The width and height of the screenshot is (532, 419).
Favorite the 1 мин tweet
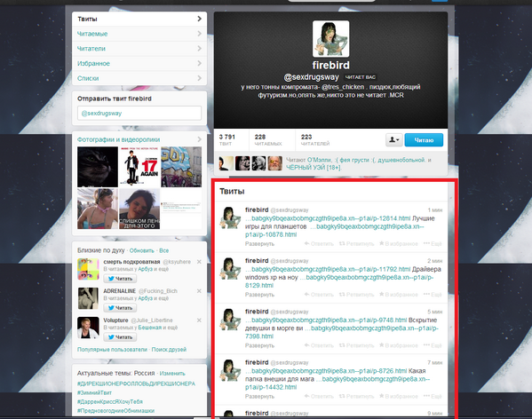pyautogui.click(x=399, y=244)
